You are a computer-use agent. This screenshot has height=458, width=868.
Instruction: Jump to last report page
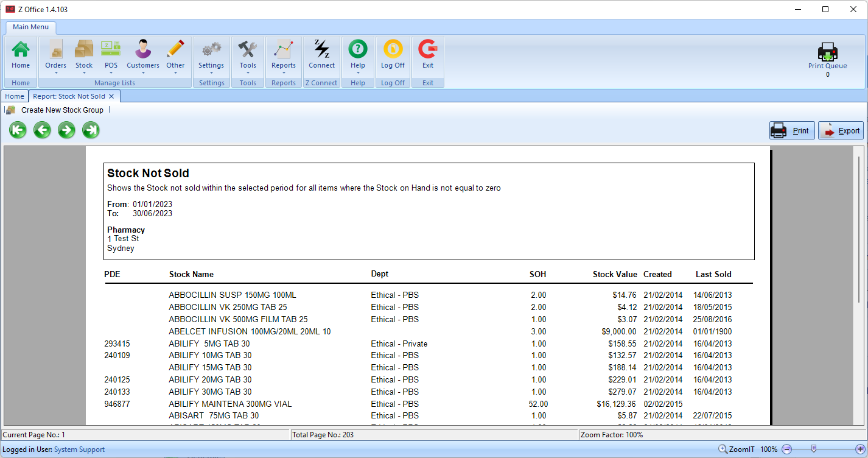pos(91,130)
